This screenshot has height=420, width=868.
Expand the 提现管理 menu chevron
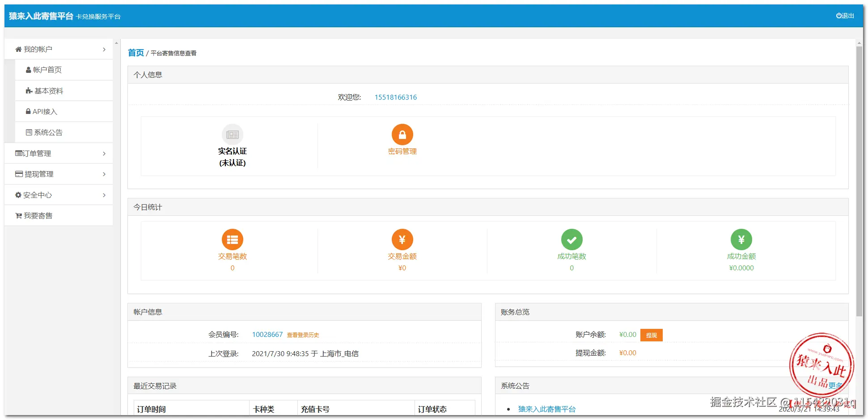click(x=104, y=174)
